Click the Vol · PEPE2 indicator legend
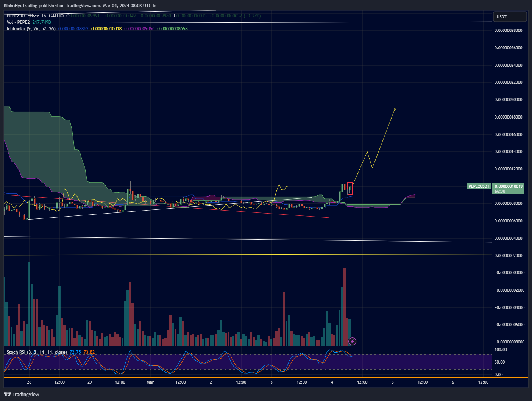Viewport: 532px width, 401px height. pyautogui.click(x=18, y=22)
